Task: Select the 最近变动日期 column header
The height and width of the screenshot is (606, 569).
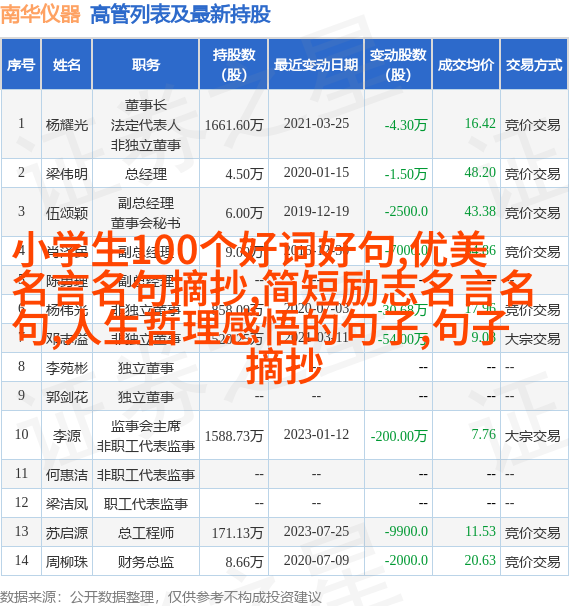Action: 316,65
